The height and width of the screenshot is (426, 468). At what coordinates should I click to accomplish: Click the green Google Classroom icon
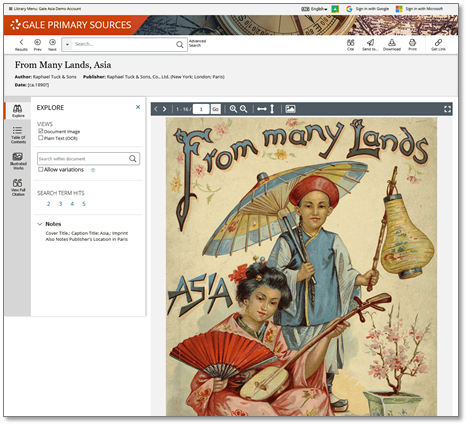[335, 9]
